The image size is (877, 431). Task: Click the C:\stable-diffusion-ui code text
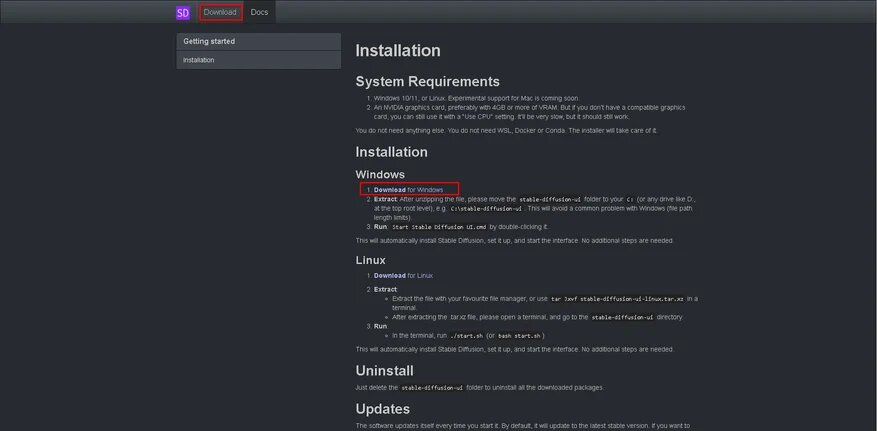[x=486, y=209]
